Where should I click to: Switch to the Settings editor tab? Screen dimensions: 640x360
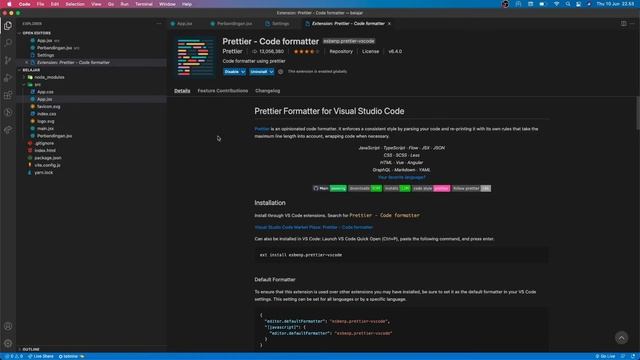click(x=280, y=24)
